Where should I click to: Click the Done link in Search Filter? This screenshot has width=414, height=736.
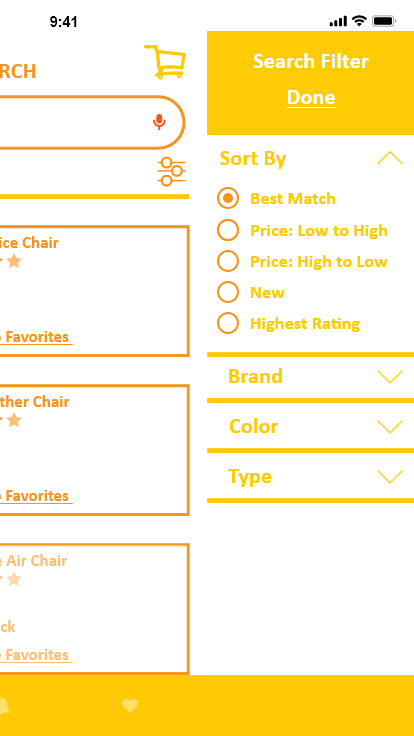pyautogui.click(x=311, y=98)
